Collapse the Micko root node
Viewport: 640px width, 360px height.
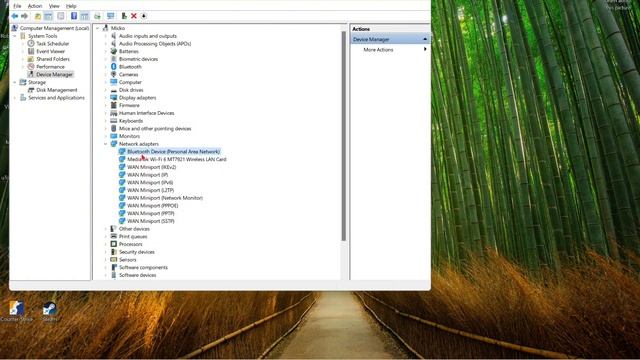pyautogui.click(x=98, y=28)
